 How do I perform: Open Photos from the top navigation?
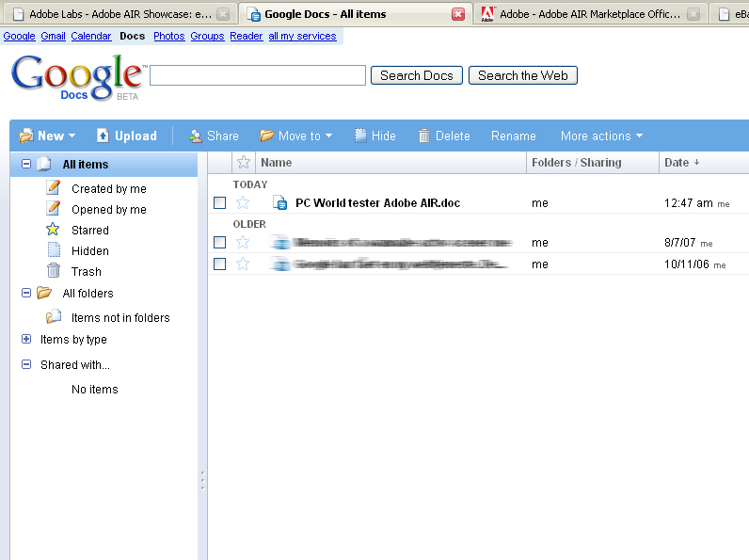pyautogui.click(x=169, y=36)
